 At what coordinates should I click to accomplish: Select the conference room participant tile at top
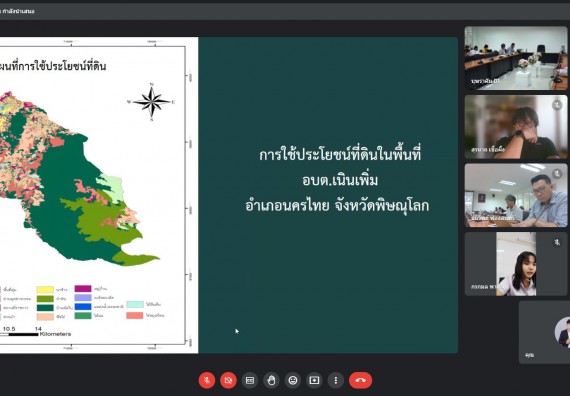tap(516, 58)
